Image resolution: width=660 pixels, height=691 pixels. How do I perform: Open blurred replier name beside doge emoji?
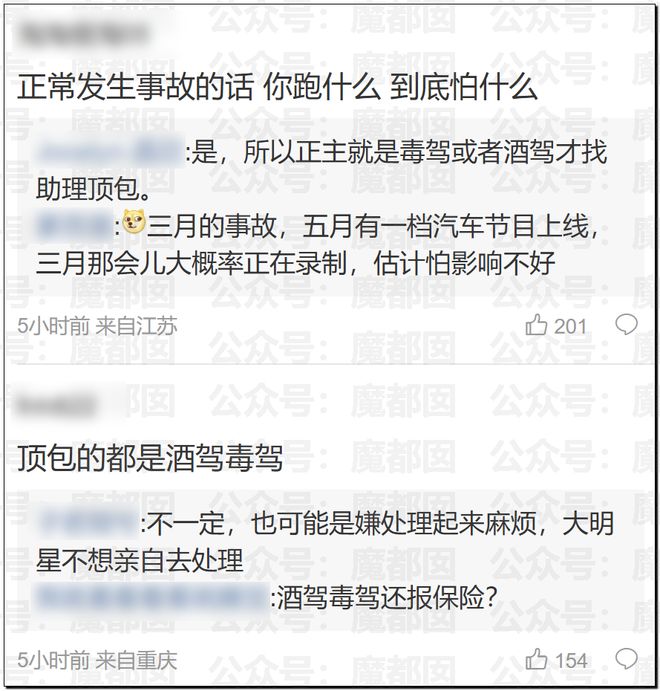click(74, 226)
